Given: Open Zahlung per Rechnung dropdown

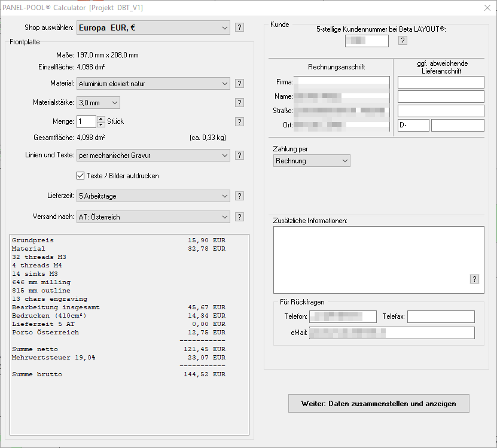Looking at the screenshot, I should pos(312,161).
